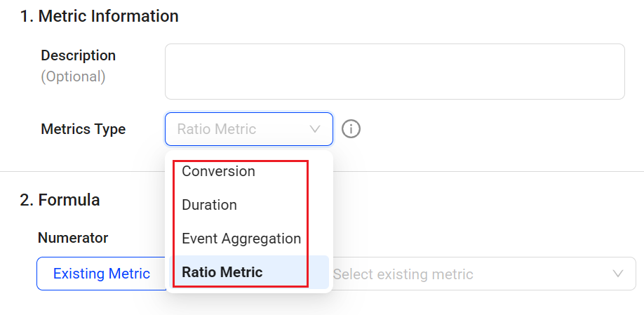Click the 2. Formula section heading

tap(60, 200)
